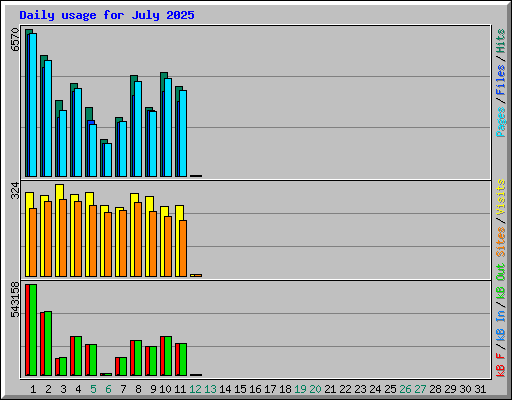The width and height of the screenshot is (512, 400).
Task: Click day label 21 on the x-axis
Action: 330,389
